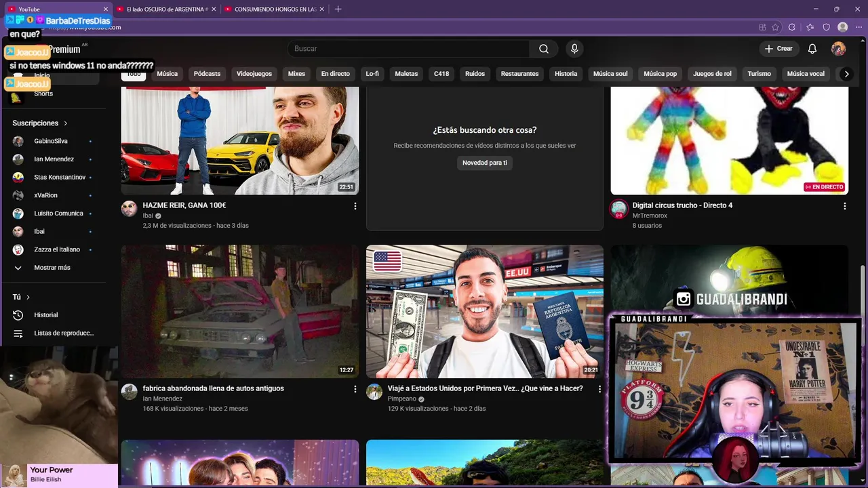
Task: Select the C418 filter chip
Action: (x=441, y=74)
